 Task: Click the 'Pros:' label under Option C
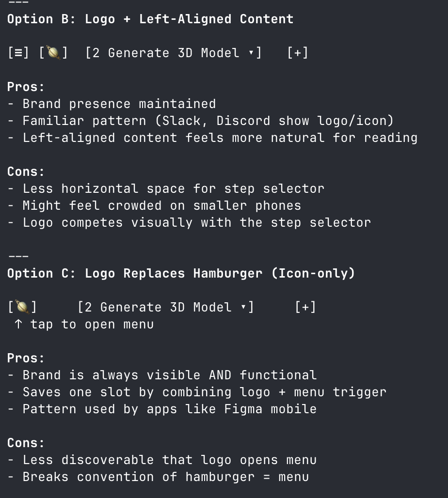pyautogui.click(x=26, y=358)
